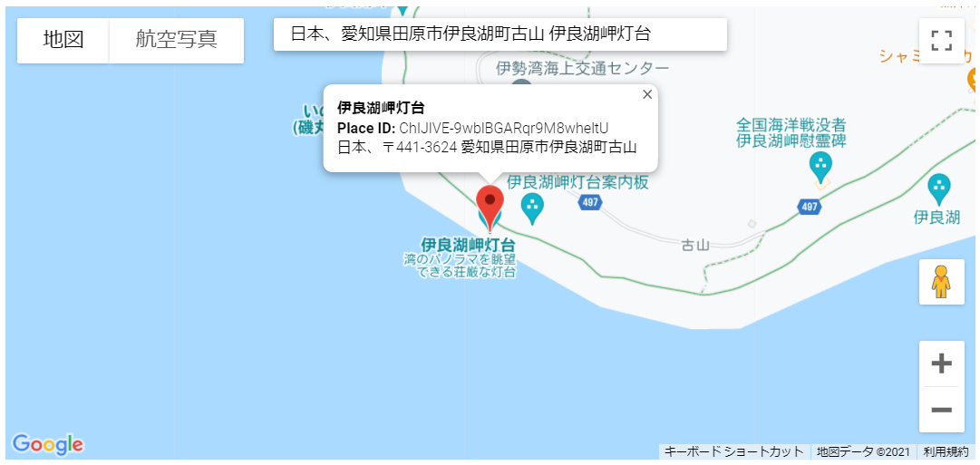
Task: Select the Street View pegman icon
Action: click(x=941, y=282)
